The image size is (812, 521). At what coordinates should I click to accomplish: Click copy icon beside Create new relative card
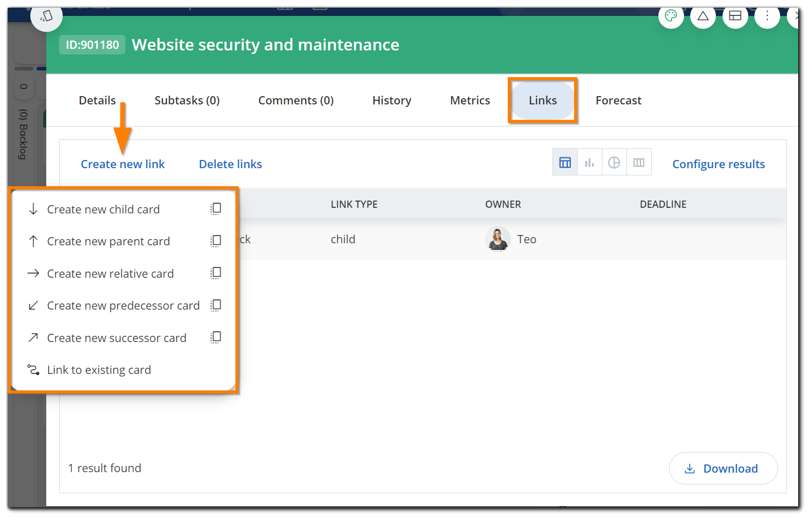216,273
